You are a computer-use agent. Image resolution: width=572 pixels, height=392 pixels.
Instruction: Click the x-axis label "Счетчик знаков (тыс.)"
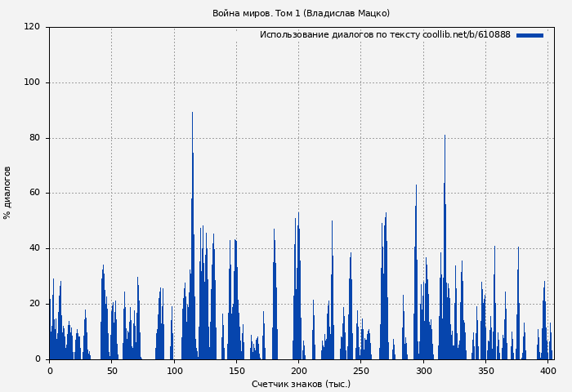(x=301, y=384)
